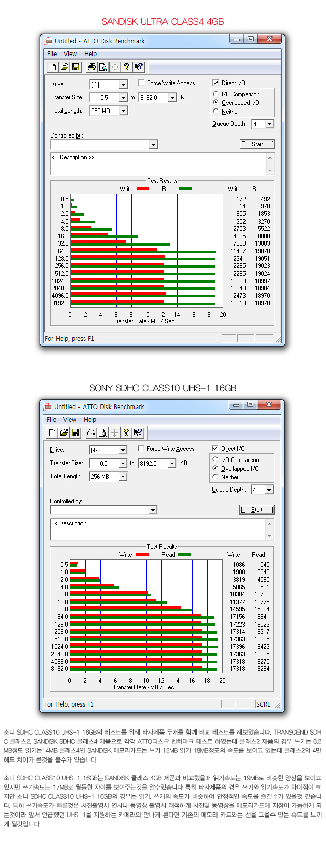Open Queue Depth dropdown in SanDisk window
The height and width of the screenshot is (868, 326).
(x=269, y=124)
